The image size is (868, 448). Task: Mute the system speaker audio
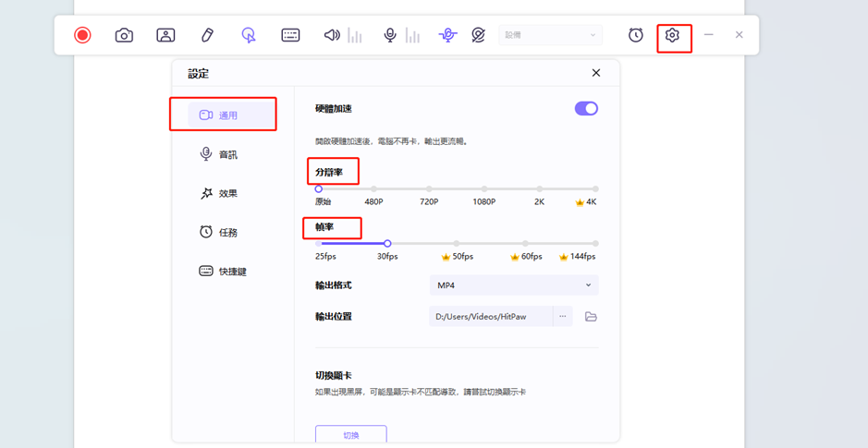point(332,35)
